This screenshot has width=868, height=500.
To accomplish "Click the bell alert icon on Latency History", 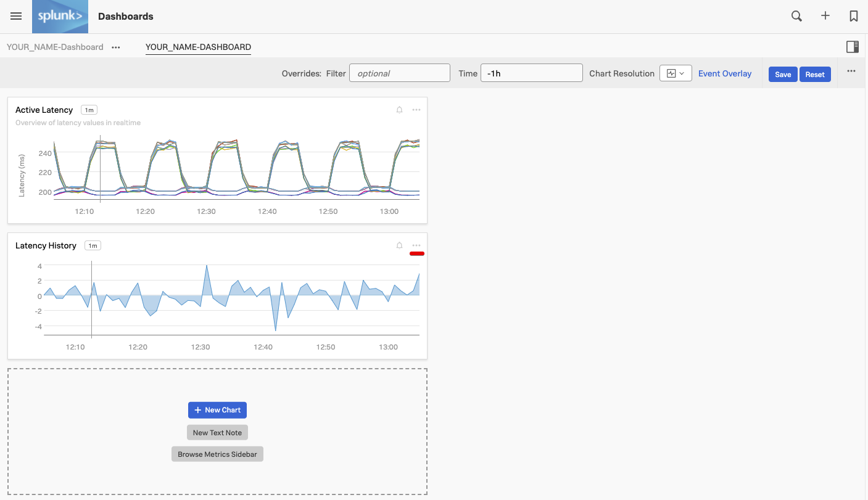I will coord(399,245).
